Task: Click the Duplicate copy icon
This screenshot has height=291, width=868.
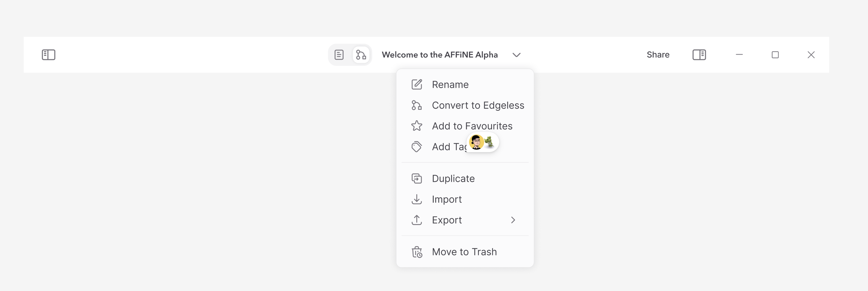Action: click(x=417, y=178)
